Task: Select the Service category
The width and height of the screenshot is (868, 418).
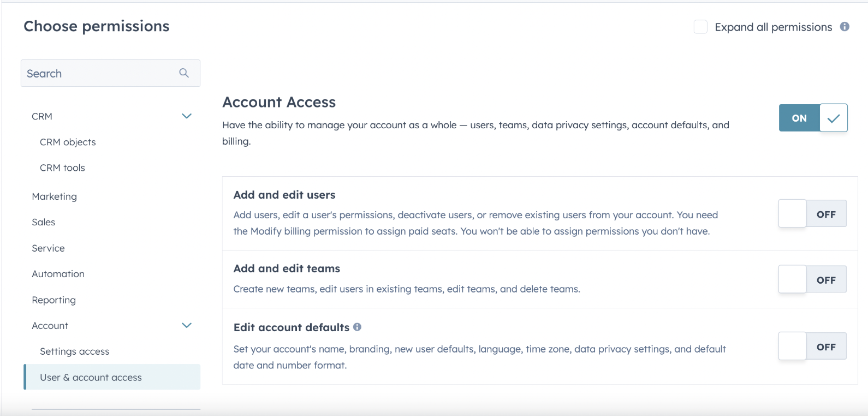Action: pos(48,248)
